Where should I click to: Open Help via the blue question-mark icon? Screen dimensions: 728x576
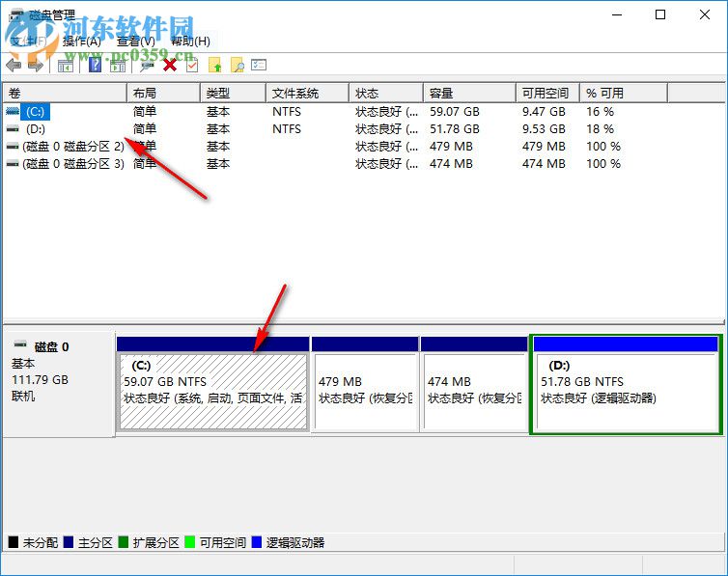click(95, 66)
